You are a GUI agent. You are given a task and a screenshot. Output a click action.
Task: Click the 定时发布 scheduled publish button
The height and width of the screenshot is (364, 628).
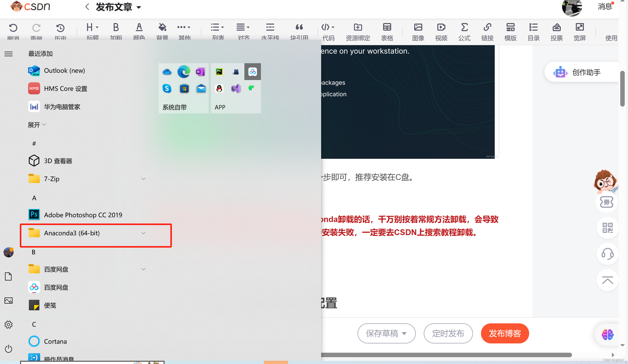(x=448, y=333)
